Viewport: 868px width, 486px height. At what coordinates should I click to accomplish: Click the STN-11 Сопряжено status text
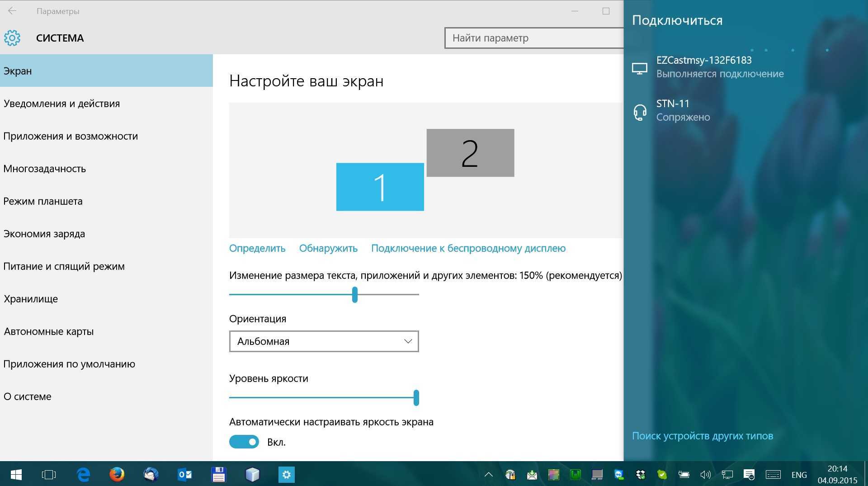[683, 117]
